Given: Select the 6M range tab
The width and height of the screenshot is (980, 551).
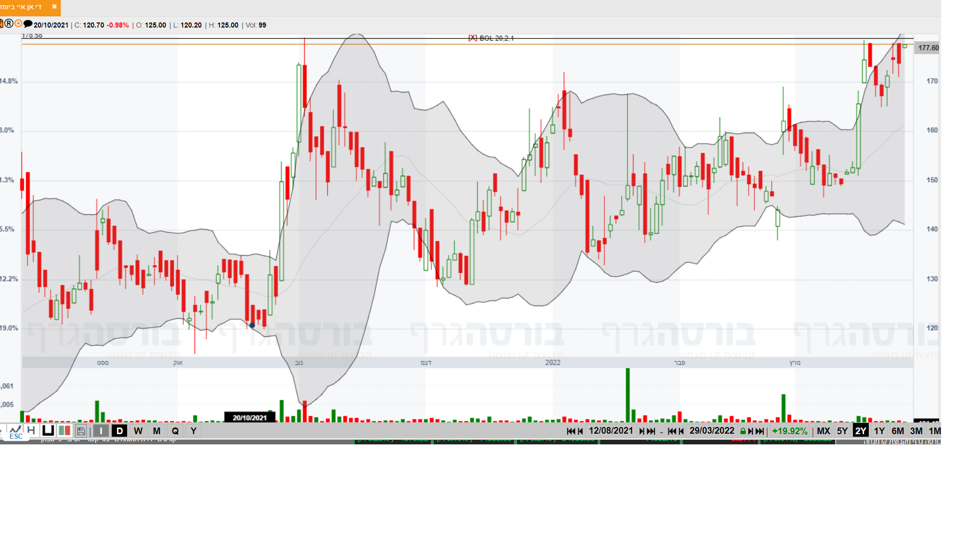Looking at the screenshot, I should (x=897, y=431).
